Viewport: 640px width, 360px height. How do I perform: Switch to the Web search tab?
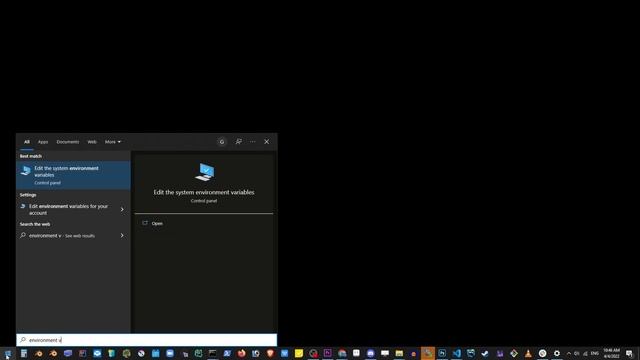[92, 142]
